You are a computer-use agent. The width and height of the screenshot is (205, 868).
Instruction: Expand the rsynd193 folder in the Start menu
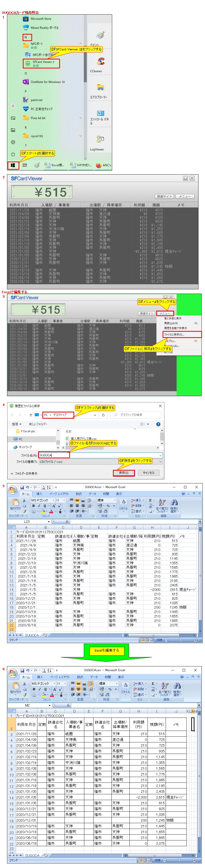80,136
